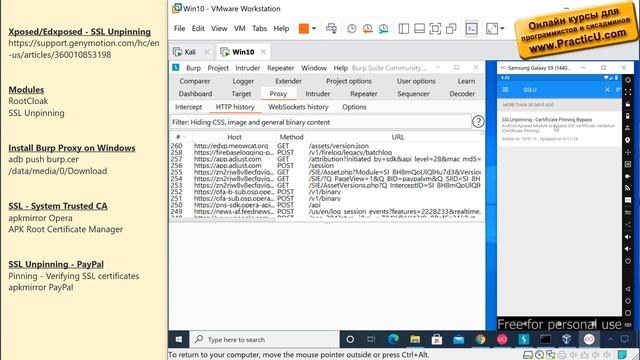640x360 pixels.
Task: Click the VMware stretch guest icon
Action: (x=492, y=29)
